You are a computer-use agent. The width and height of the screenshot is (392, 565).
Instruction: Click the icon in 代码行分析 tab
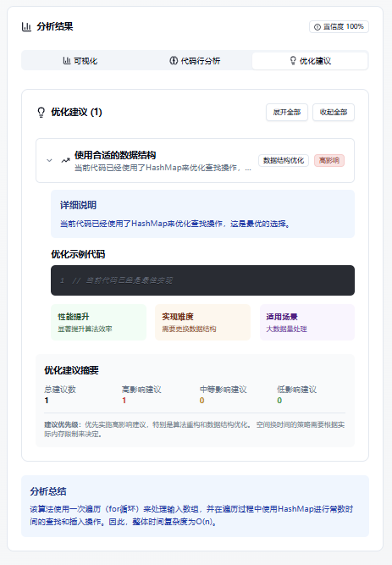[174, 60]
